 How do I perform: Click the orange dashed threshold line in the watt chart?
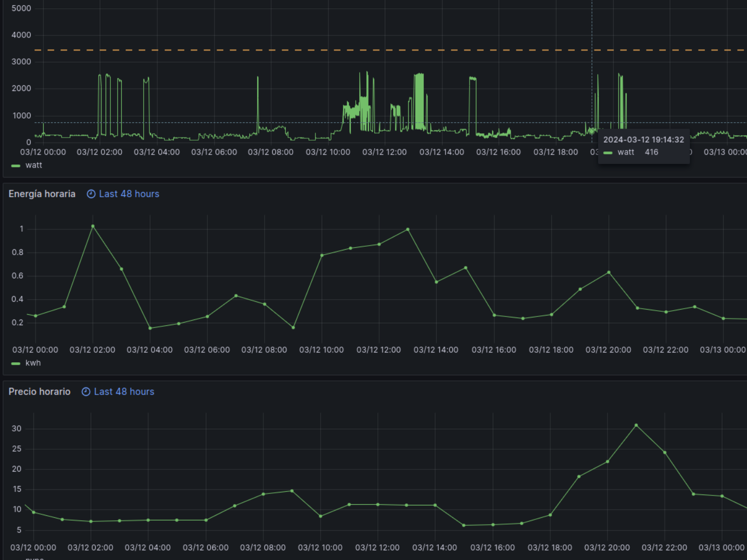312,50
